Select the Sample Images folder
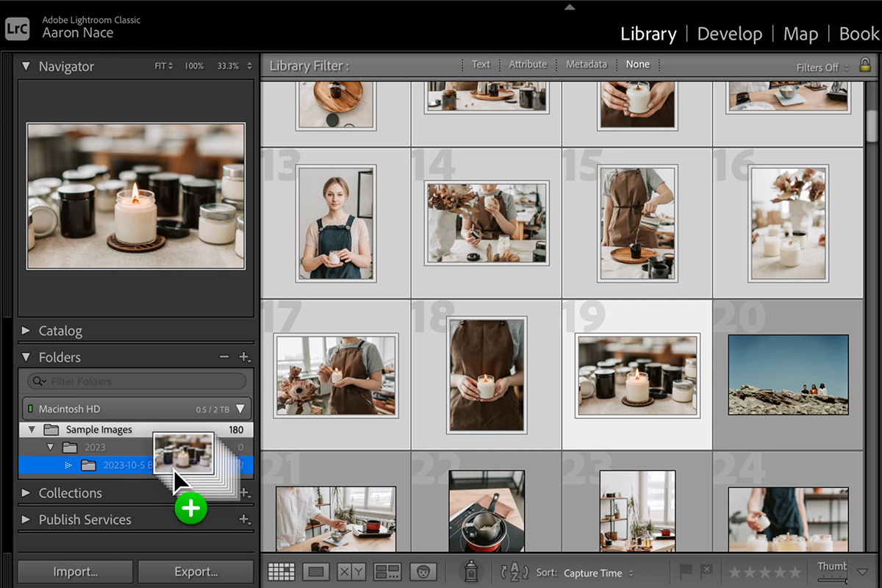 pyautogui.click(x=99, y=429)
